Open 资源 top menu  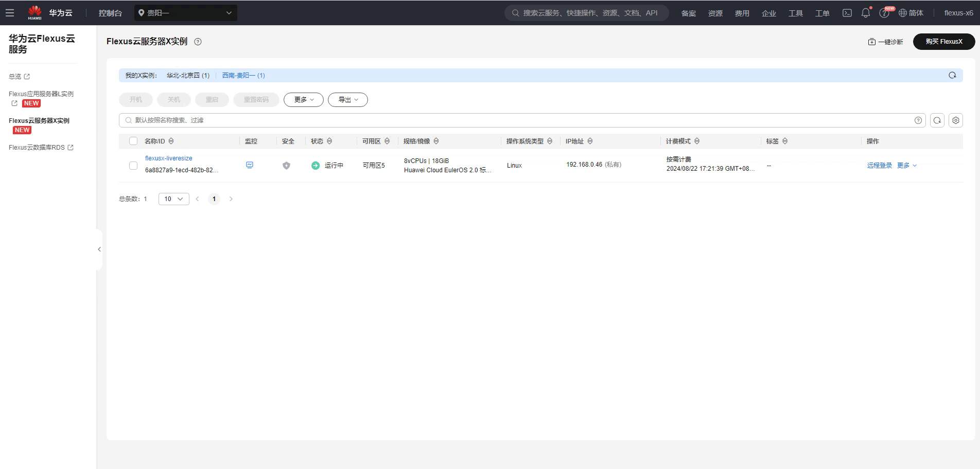(715, 13)
